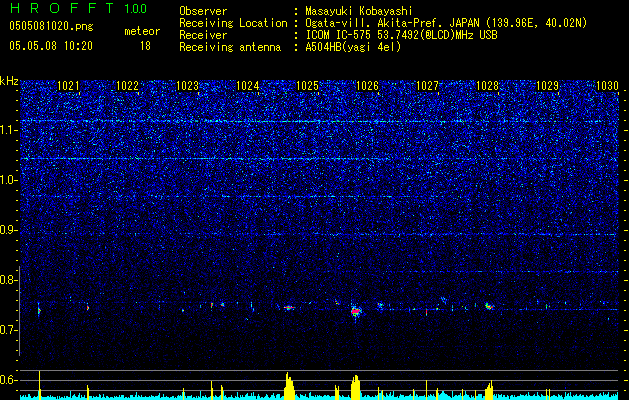Click the HROFFT 1.0.0 title text
This screenshot has height=400, width=629.
pyautogui.click(x=78, y=8)
